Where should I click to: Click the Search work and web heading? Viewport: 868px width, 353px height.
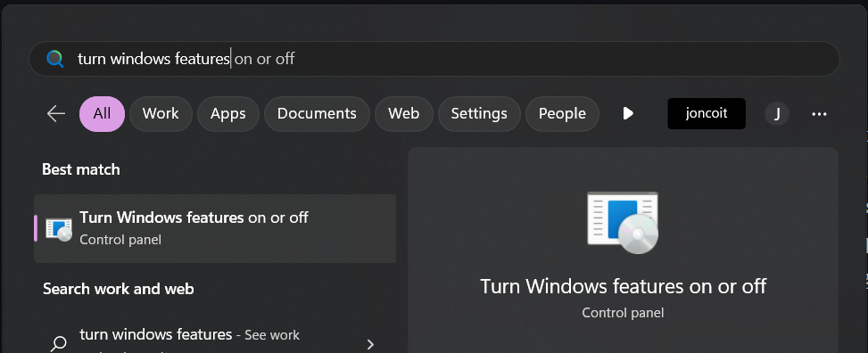click(119, 289)
